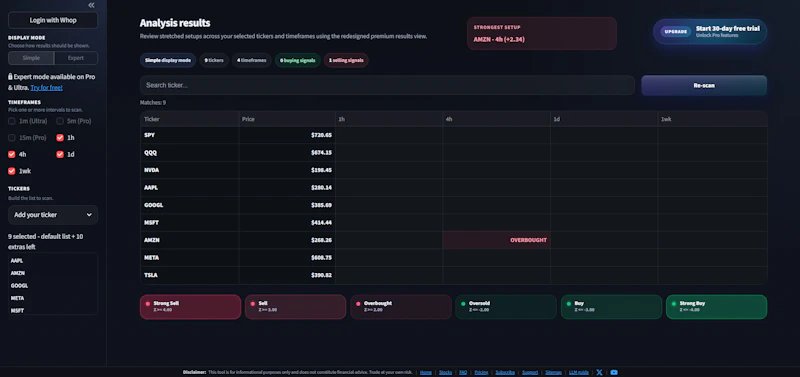Click the disabled 15m (Pro) checkbox

(x=12, y=138)
